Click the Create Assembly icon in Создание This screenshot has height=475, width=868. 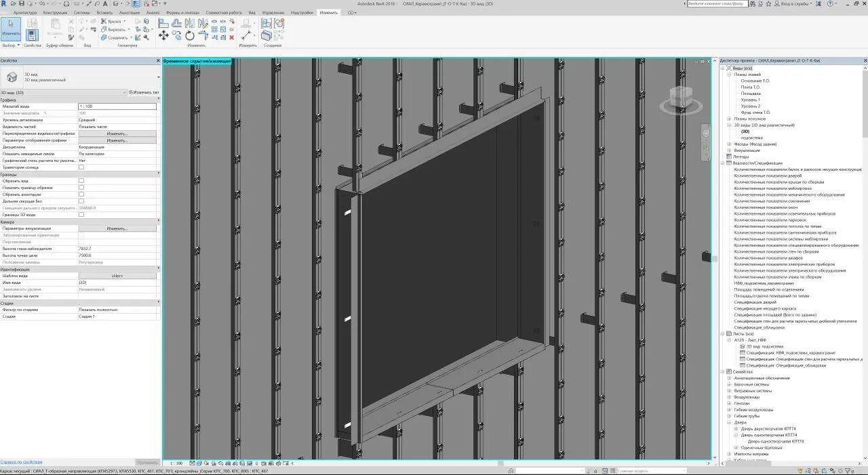(267, 23)
